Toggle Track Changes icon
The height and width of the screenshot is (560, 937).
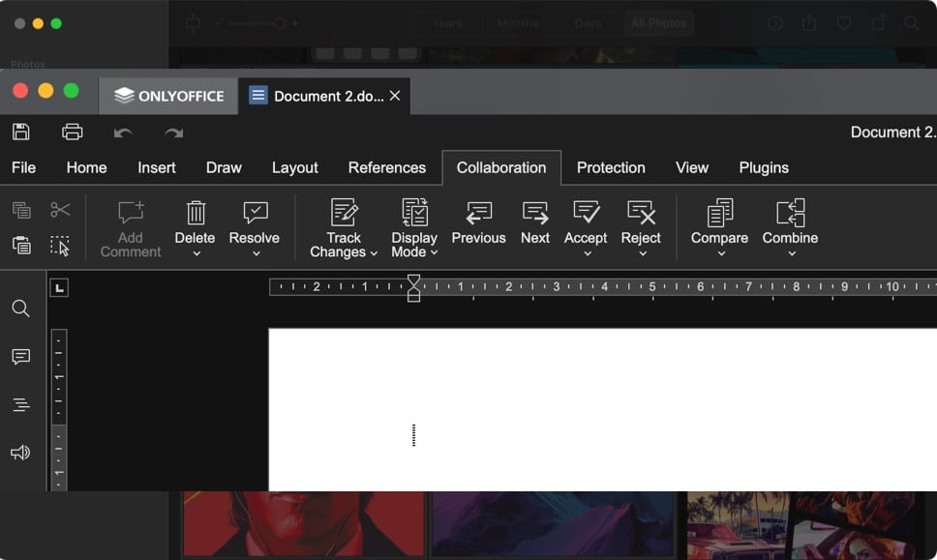[x=345, y=212]
